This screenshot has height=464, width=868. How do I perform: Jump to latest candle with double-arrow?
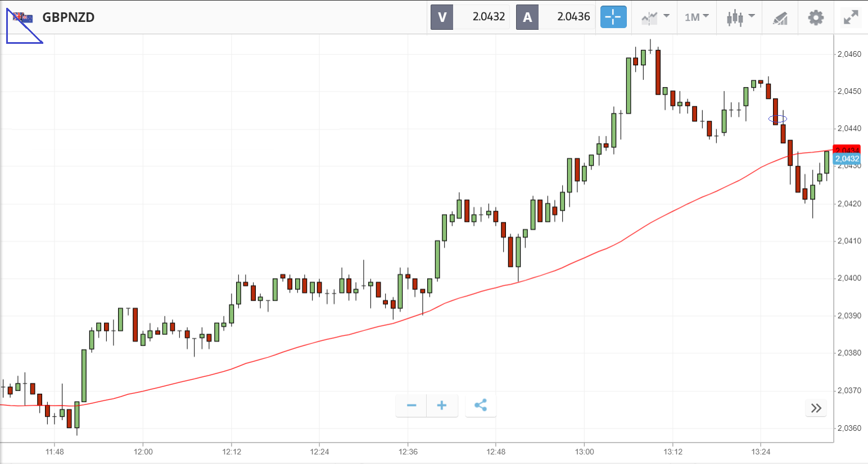click(x=816, y=408)
